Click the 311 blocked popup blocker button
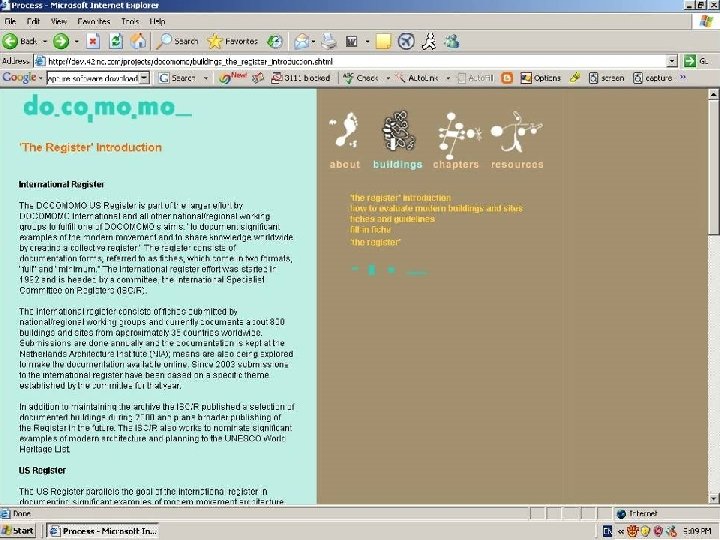 click(x=300, y=78)
